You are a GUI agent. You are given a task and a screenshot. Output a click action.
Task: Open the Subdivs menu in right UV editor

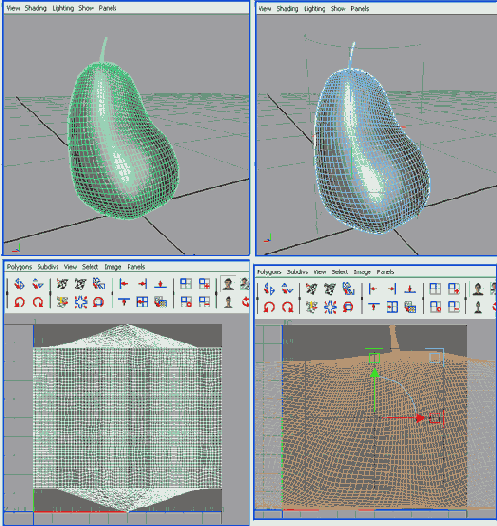[297, 272]
